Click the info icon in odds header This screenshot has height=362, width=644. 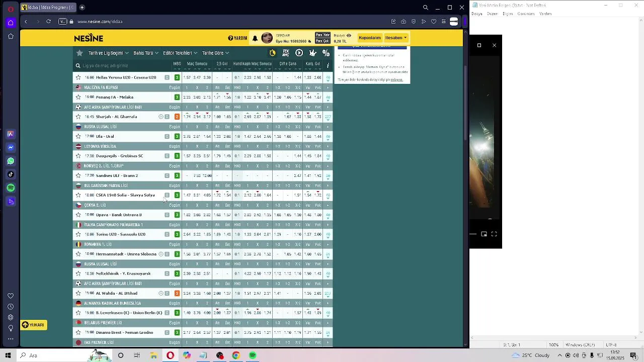click(328, 65)
